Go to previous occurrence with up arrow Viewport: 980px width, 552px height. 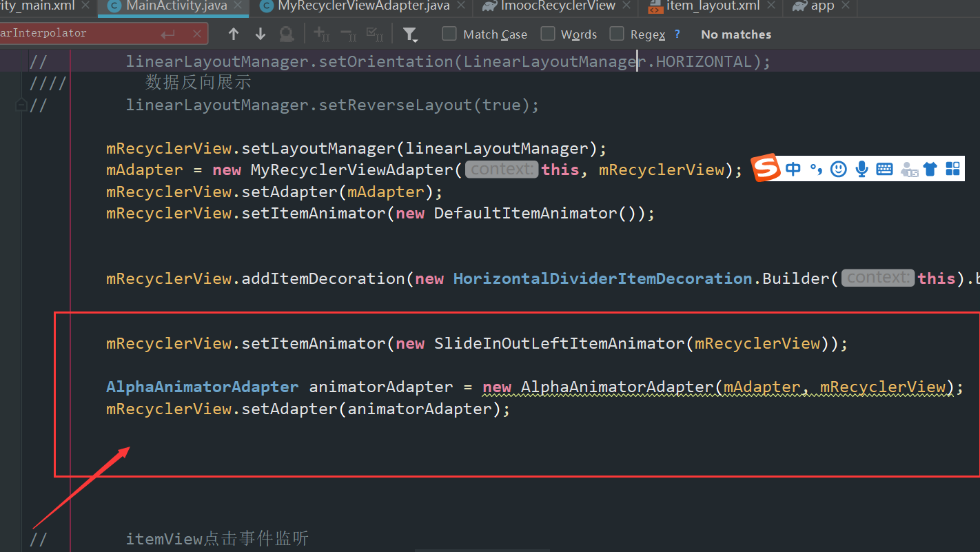tap(234, 34)
